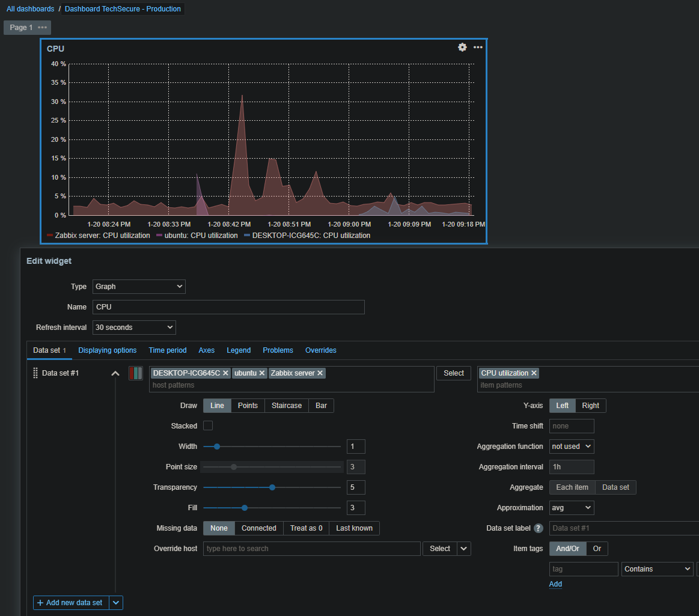Click Add new data set button
This screenshot has width=699, height=616.
pos(70,603)
